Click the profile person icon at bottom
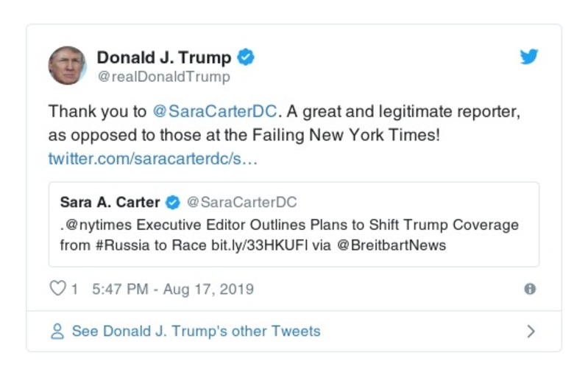This screenshot has width=588, height=378. (x=57, y=332)
